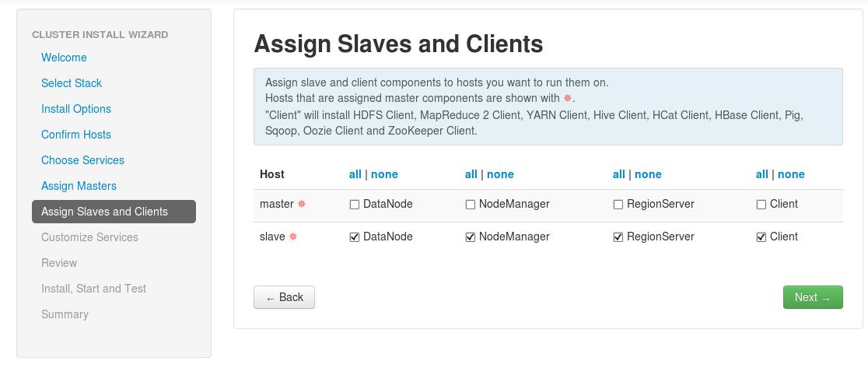Go back using the Back button
This screenshot has width=868, height=375.
[x=284, y=297]
